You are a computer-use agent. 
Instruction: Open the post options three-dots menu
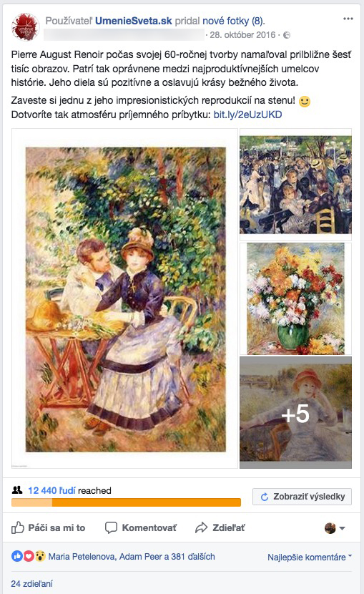coord(348,19)
